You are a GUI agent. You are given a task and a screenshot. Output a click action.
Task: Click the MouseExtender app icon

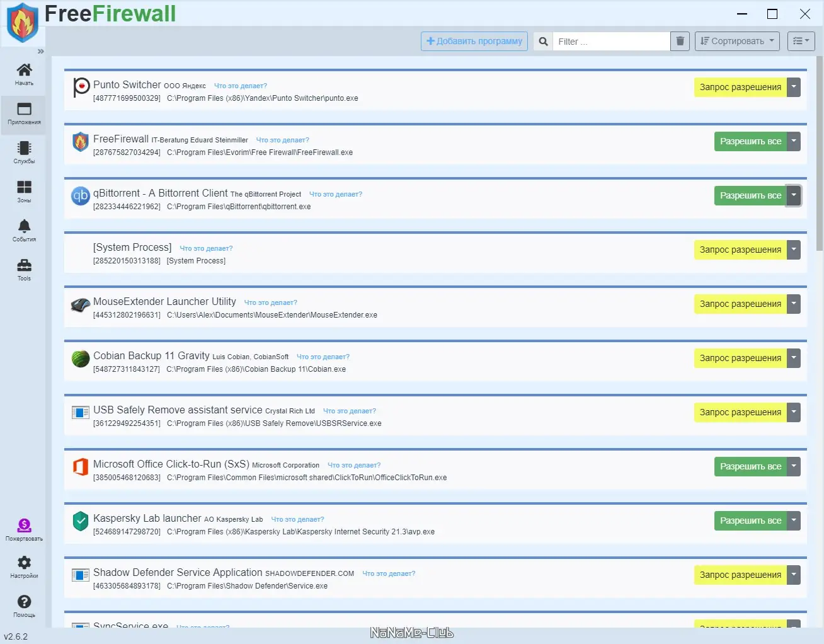click(81, 305)
